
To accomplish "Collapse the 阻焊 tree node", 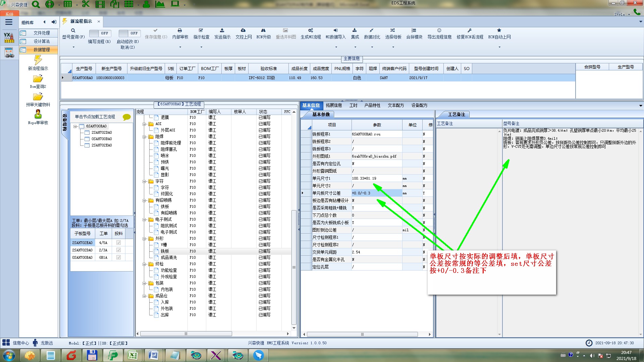I will (144, 137).
